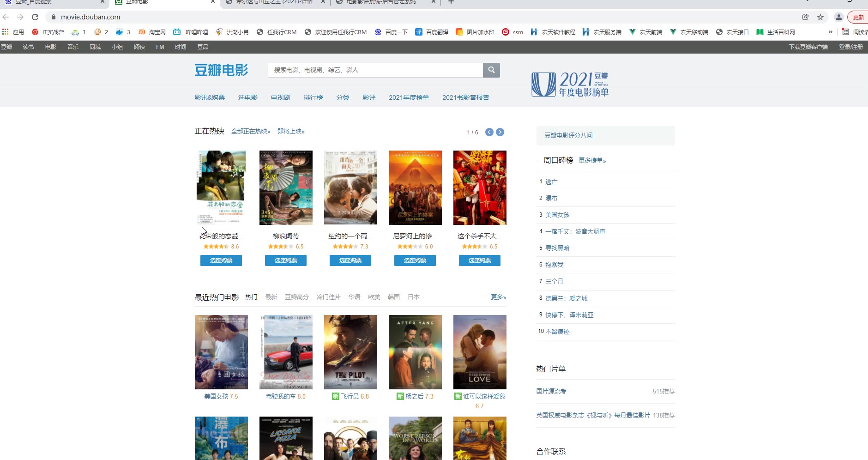Image resolution: width=868 pixels, height=460 pixels.
Task: Open the Chrome profile avatar
Action: [839, 17]
